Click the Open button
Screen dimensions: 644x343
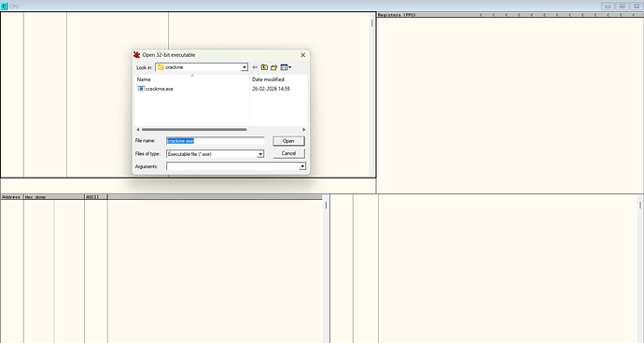288,141
